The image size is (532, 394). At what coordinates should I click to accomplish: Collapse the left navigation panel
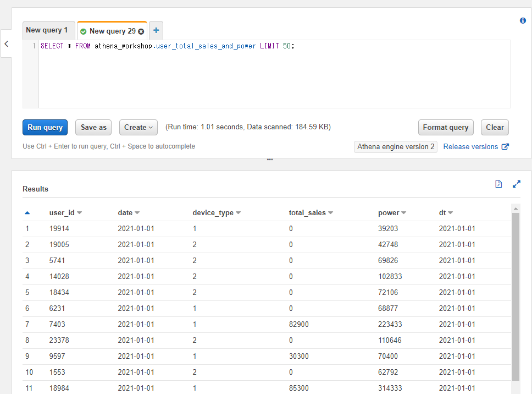6,44
